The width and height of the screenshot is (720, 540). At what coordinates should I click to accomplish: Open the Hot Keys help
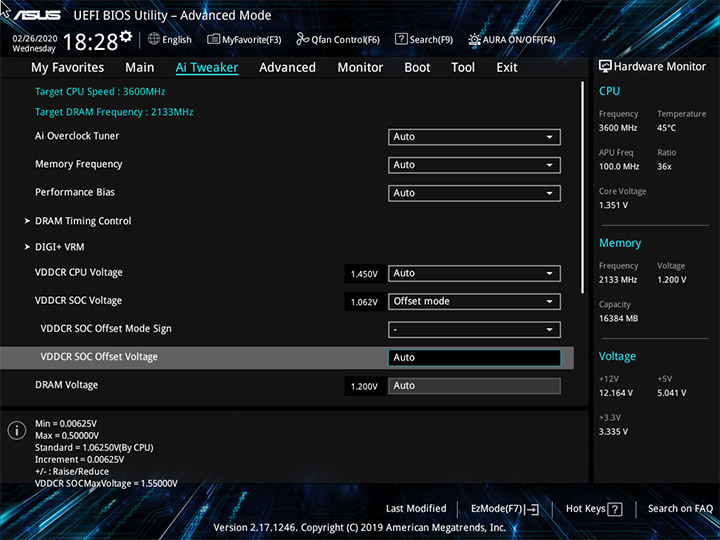tap(594, 509)
